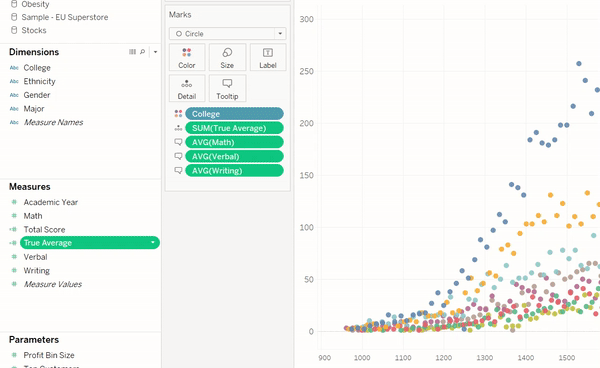This screenshot has width=600, height=368.
Task: Click the number icon beside Academic Year
Action: [14, 202]
